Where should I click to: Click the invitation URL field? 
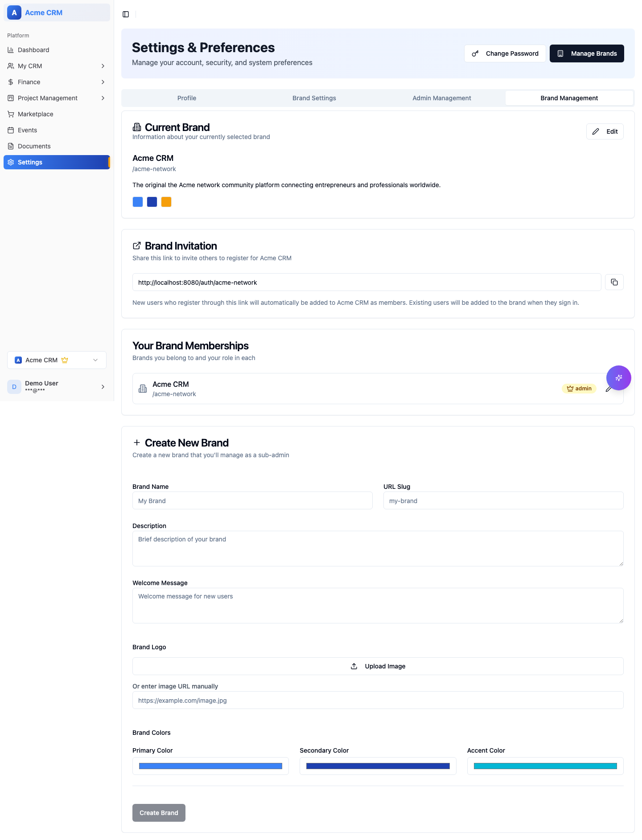[366, 282]
